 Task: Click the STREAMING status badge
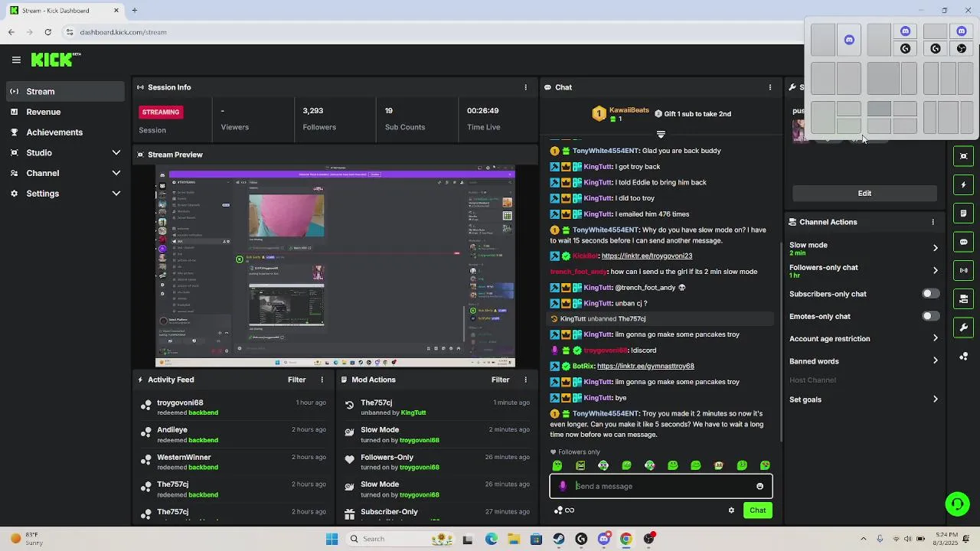pos(161,112)
